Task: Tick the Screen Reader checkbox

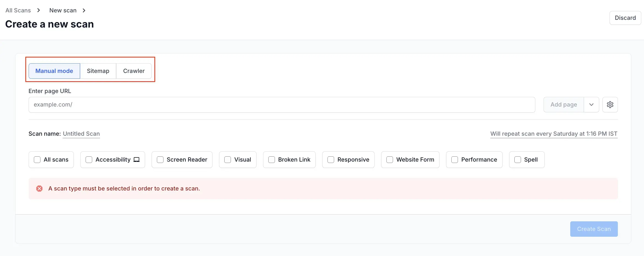Action: pos(160,160)
